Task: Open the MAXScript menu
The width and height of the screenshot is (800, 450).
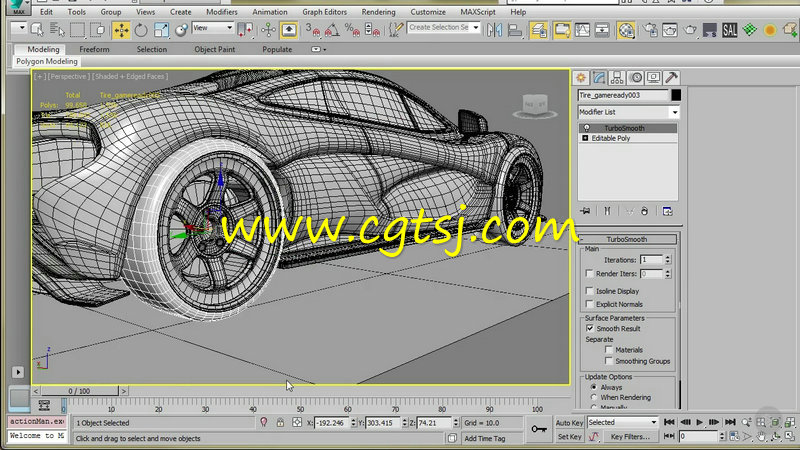Action: tap(478, 12)
